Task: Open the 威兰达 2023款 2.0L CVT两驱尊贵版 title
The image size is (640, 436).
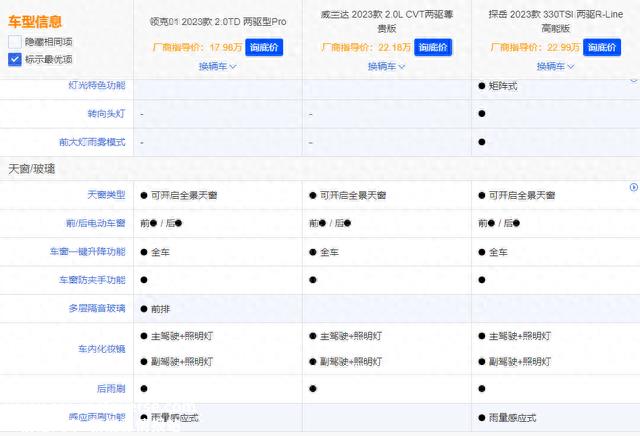Action: click(387, 21)
